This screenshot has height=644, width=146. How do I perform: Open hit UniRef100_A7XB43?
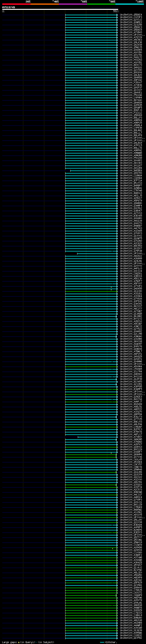(x=131, y=32)
